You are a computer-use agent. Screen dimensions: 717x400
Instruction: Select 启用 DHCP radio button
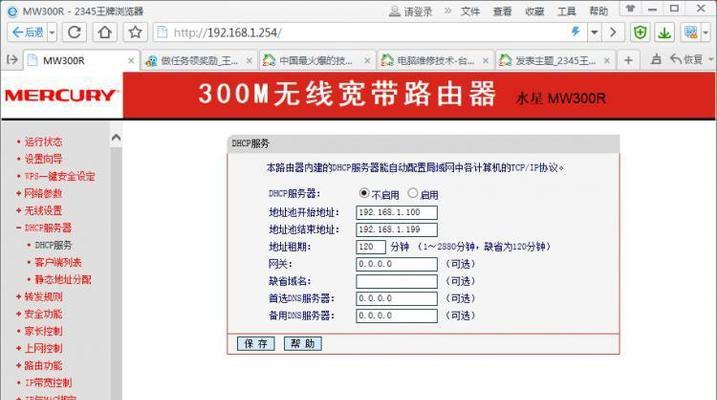pos(413,193)
